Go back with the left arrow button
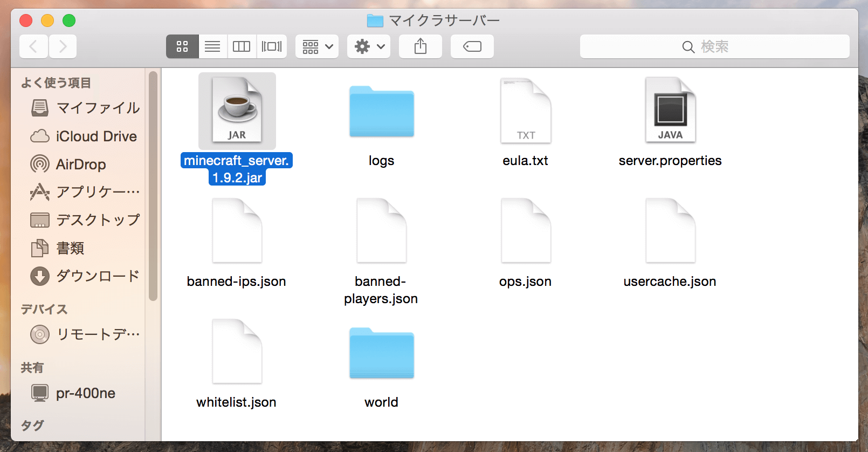This screenshot has height=452, width=868. click(x=33, y=46)
